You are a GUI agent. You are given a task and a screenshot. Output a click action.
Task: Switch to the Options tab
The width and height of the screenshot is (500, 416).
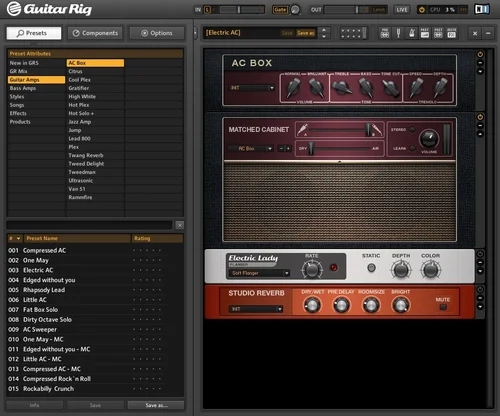[x=157, y=33]
